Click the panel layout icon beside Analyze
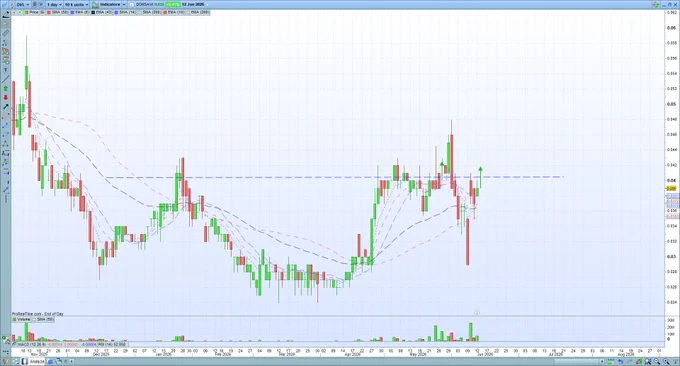The height and width of the screenshot is (366, 680). [16, 361]
